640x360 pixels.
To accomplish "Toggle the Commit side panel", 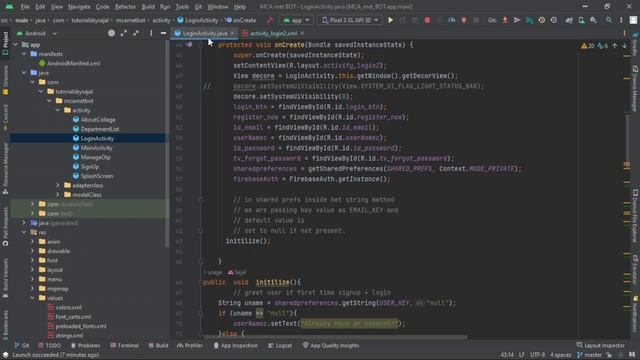I will click(x=5, y=117).
